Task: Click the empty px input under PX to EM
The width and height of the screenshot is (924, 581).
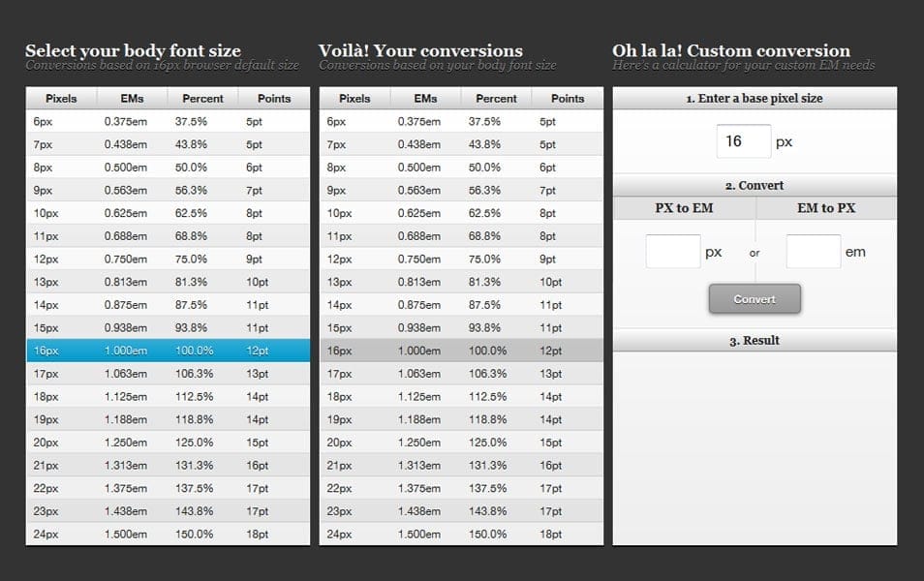Action: 674,251
